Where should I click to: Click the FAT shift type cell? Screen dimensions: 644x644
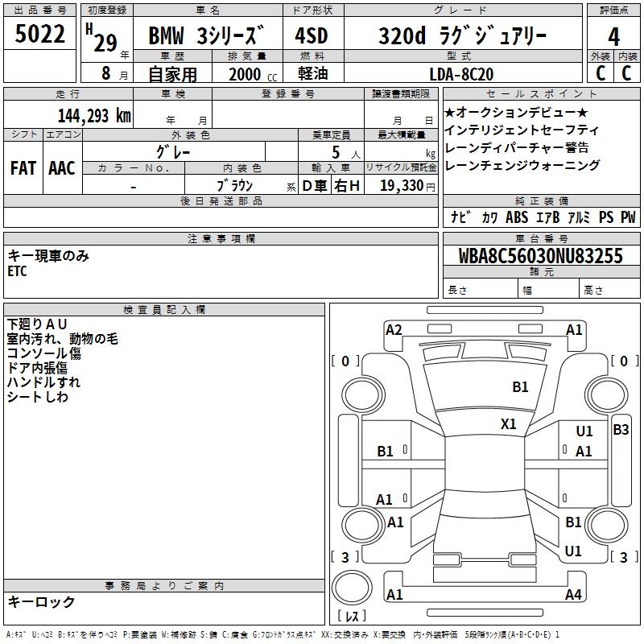(23, 167)
